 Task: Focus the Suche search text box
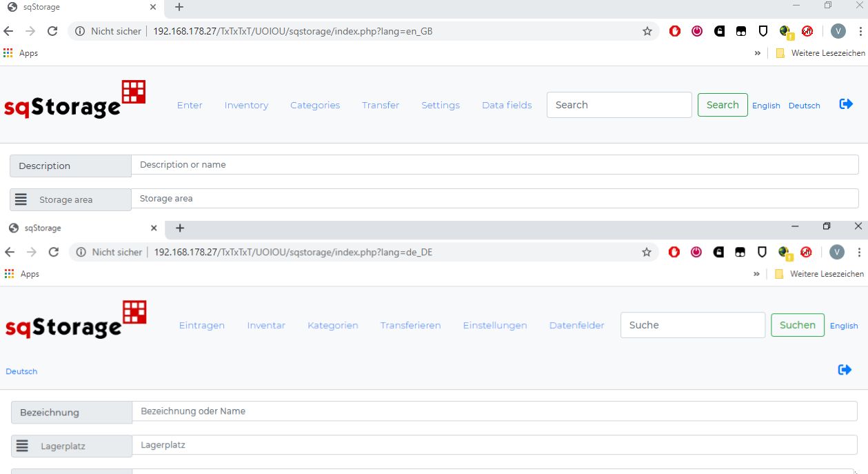(x=692, y=325)
